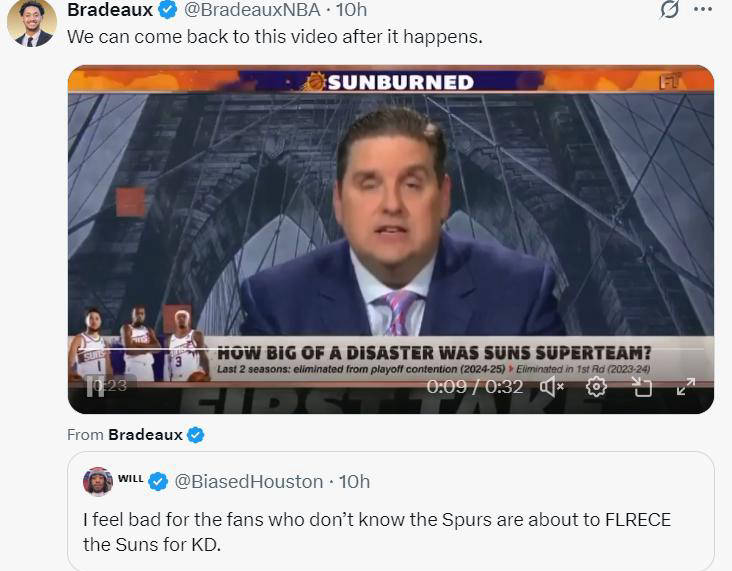Screen dimensions: 732x571
Task: Open the @BiasedHouston handle
Action: (x=249, y=481)
